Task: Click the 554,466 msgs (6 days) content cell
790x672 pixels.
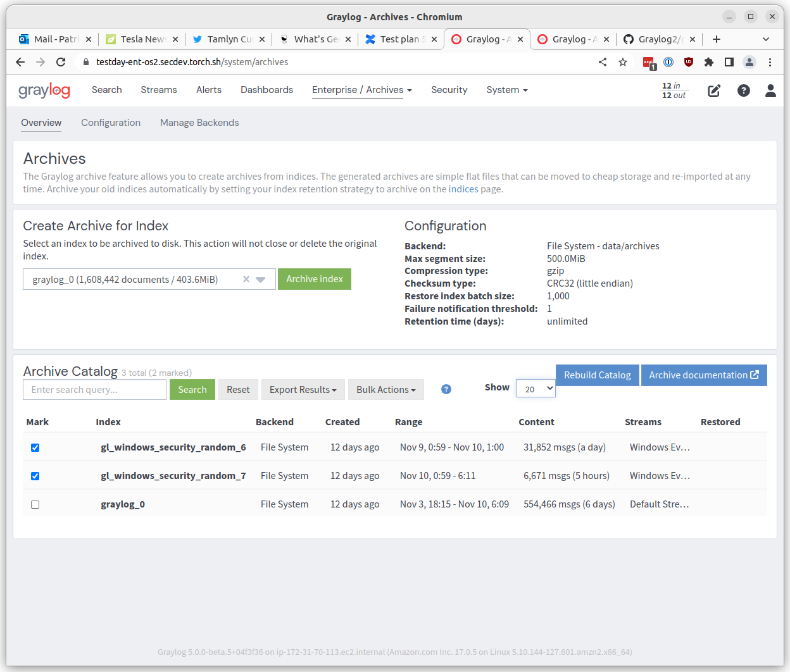Action: coord(569,504)
